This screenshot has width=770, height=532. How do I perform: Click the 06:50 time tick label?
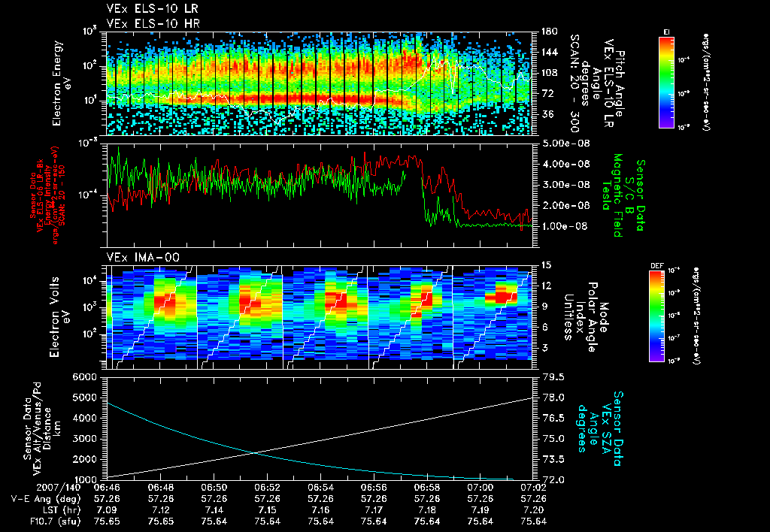point(214,488)
